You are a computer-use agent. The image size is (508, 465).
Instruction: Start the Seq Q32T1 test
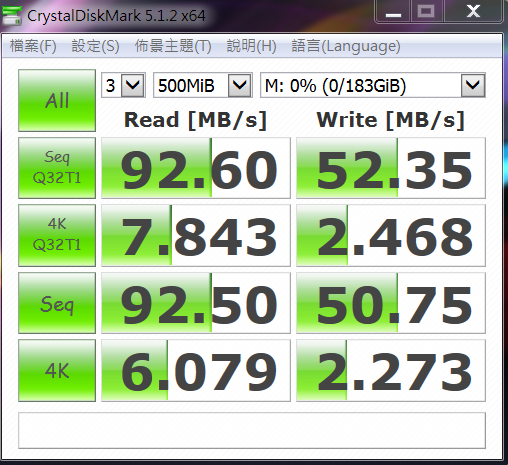point(57,168)
